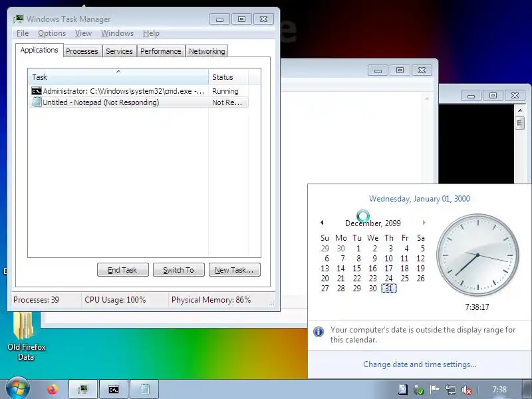
Task: Open the Options menu
Action: (52, 33)
